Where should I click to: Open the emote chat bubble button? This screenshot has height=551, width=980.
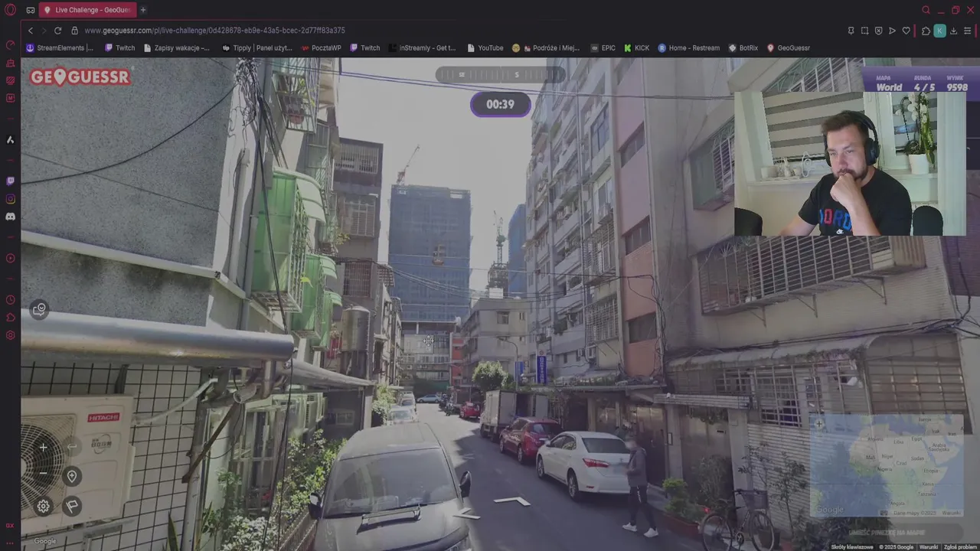coord(40,309)
